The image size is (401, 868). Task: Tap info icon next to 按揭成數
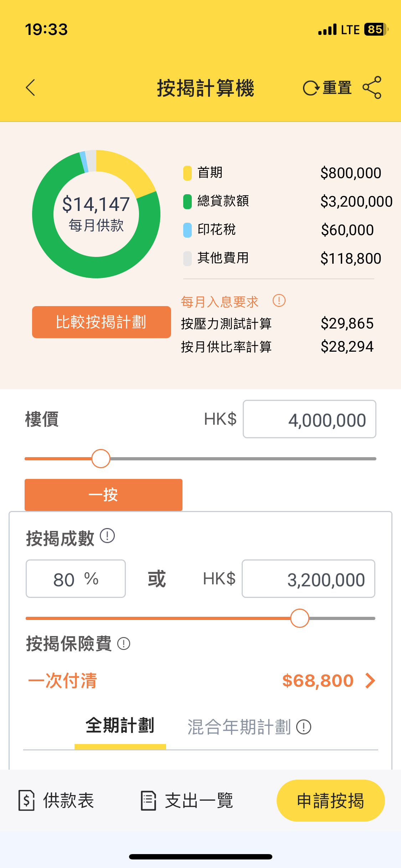[107, 536]
